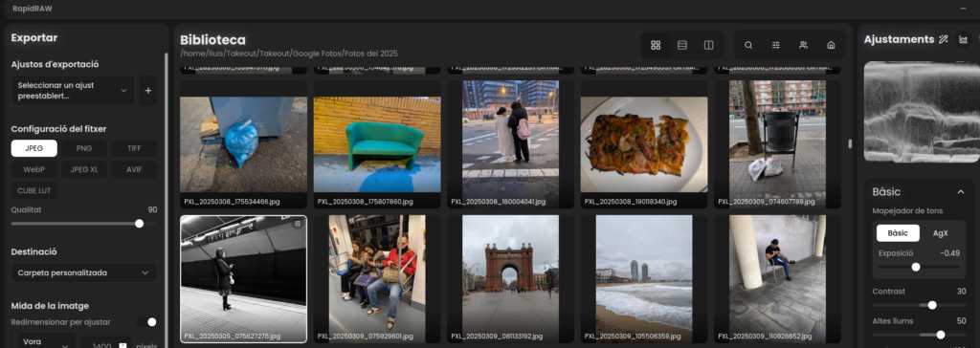Screen dimensions: 980x348
Task: Collapse the Bàsic adjustments section
Action: [x=961, y=192]
